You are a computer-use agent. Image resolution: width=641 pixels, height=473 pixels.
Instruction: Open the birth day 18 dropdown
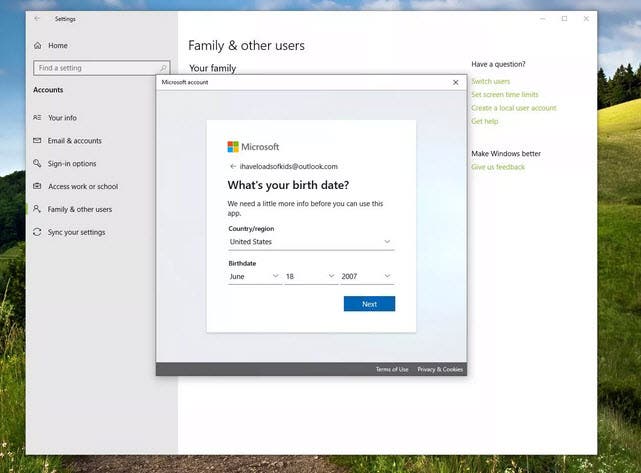tap(310, 276)
